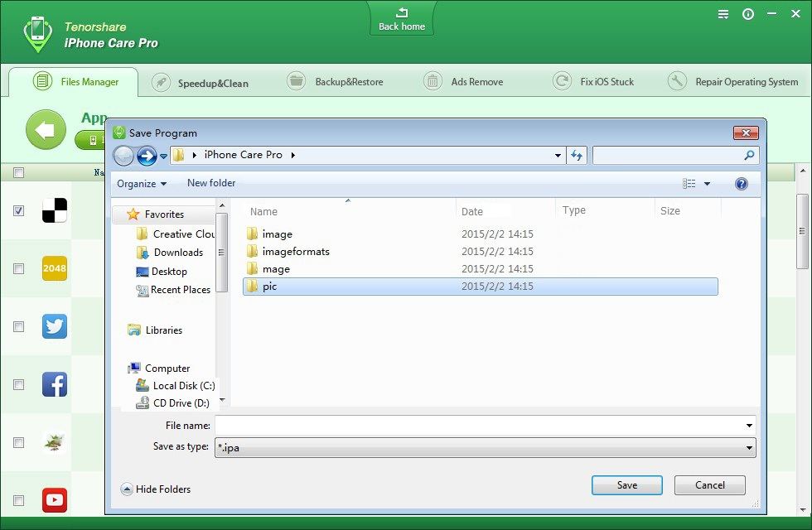Click the dialog forward navigation arrow
The image size is (812, 530).
point(147,156)
